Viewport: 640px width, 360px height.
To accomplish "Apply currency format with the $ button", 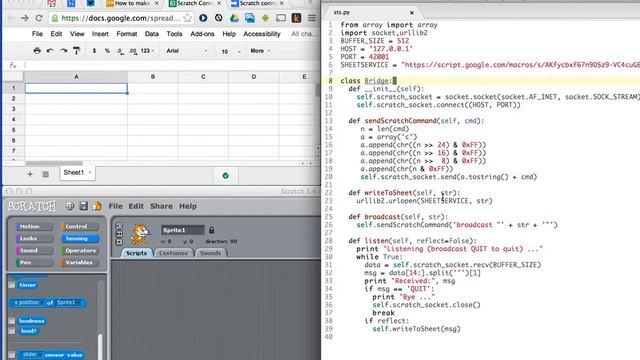I will (x=94, y=51).
